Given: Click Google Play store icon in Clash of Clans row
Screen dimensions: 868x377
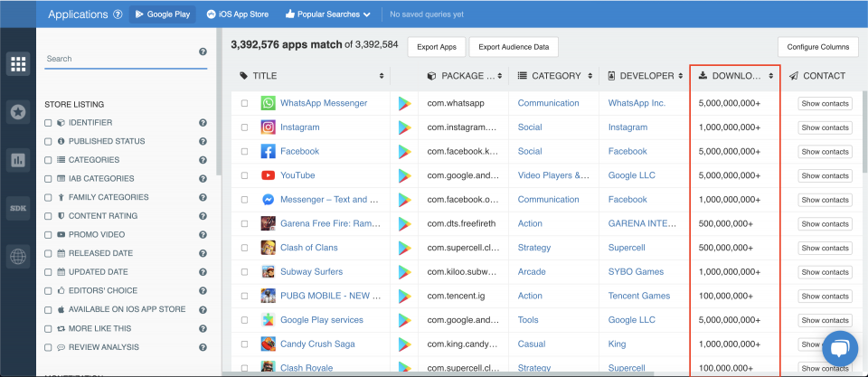Looking at the screenshot, I should pos(405,248).
